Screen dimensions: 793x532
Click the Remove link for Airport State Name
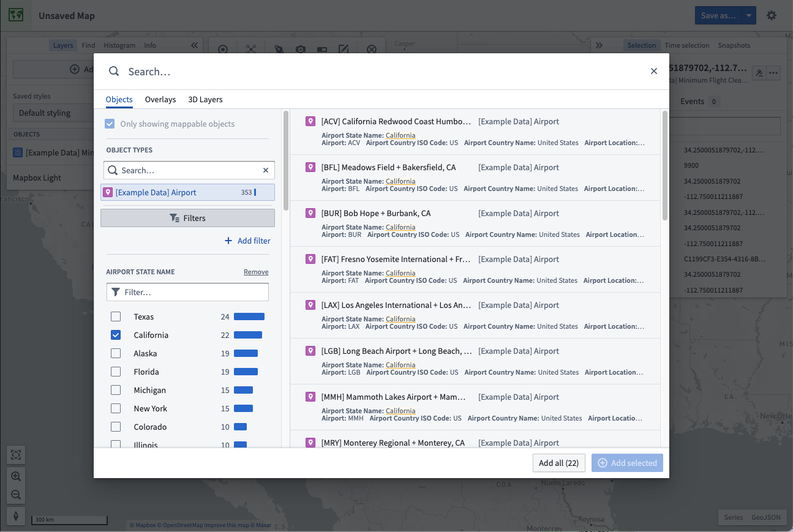point(256,272)
